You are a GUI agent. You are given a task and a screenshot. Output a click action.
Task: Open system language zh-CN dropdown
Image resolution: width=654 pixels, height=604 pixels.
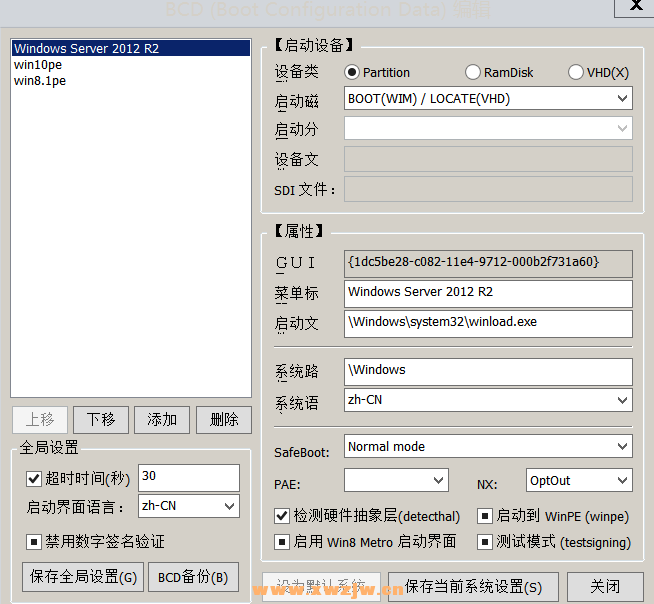[x=488, y=400]
